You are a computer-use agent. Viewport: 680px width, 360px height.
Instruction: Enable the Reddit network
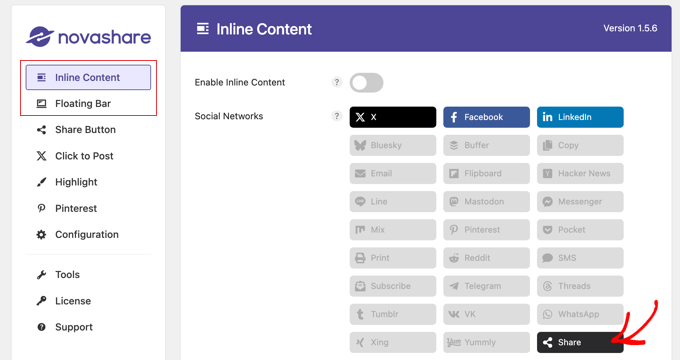[x=487, y=258]
